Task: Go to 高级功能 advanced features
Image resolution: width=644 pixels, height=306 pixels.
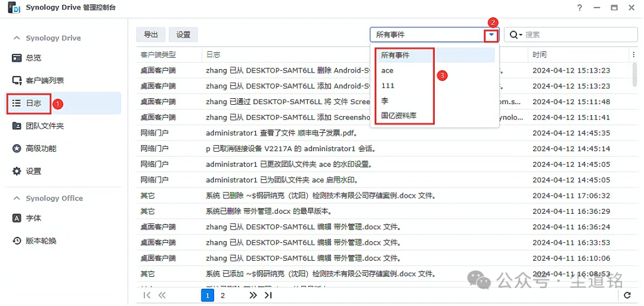Action: pos(41,148)
